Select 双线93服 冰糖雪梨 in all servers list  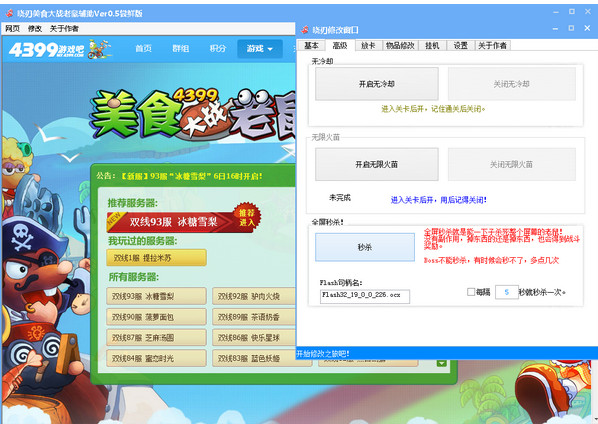click(x=156, y=296)
